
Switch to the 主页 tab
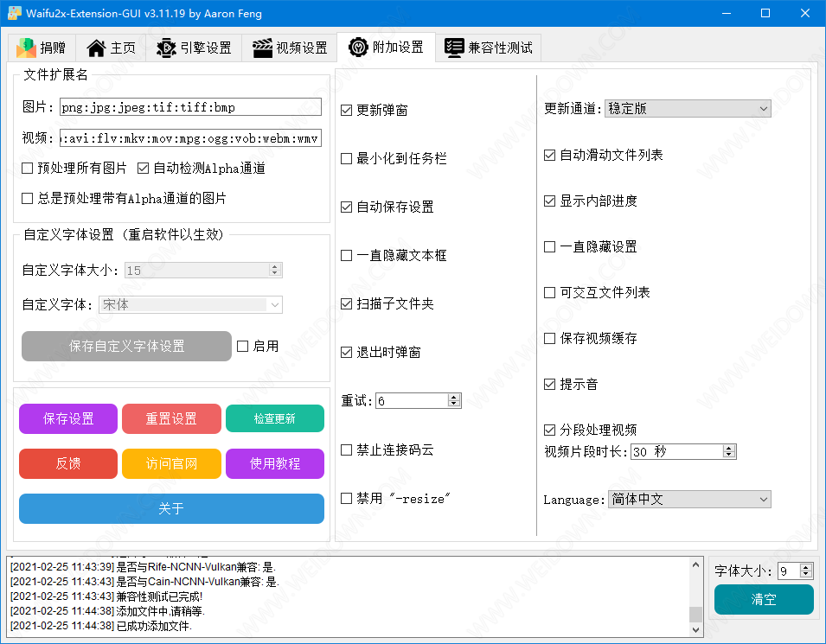111,48
